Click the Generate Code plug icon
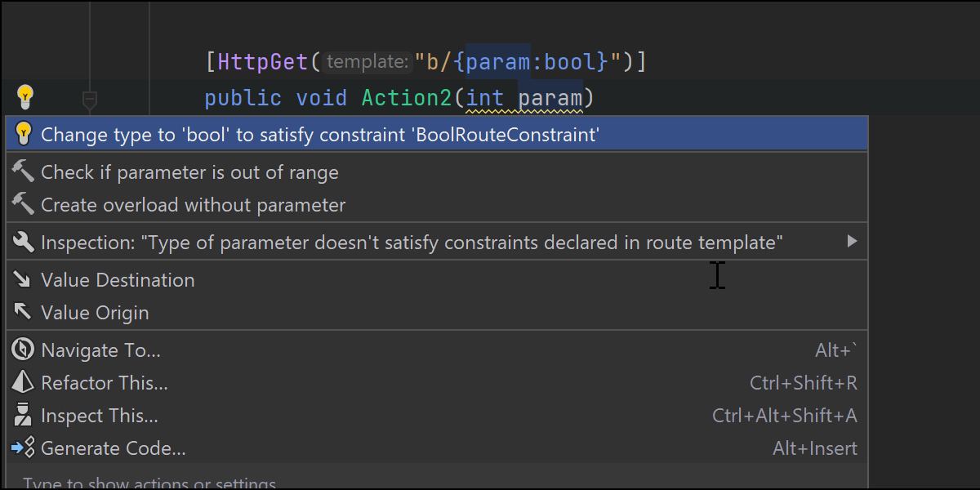Screen dimensions: 980x490 point(23,448)
